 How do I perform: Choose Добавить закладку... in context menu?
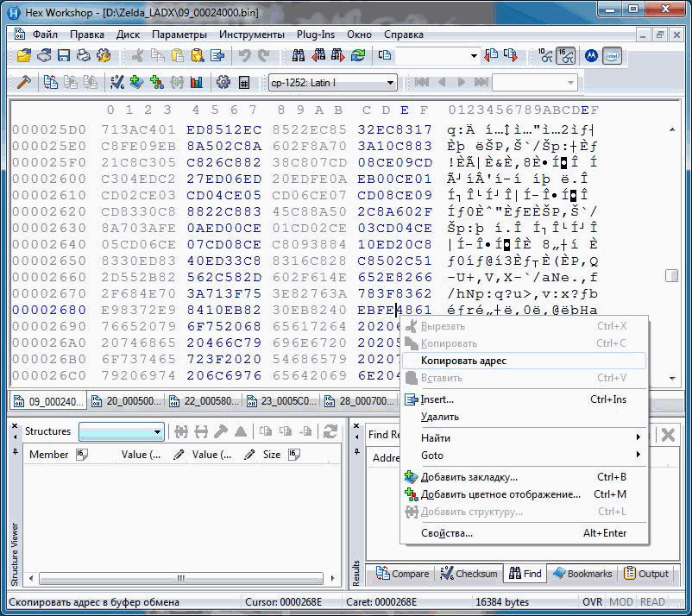tap(524, 476)
